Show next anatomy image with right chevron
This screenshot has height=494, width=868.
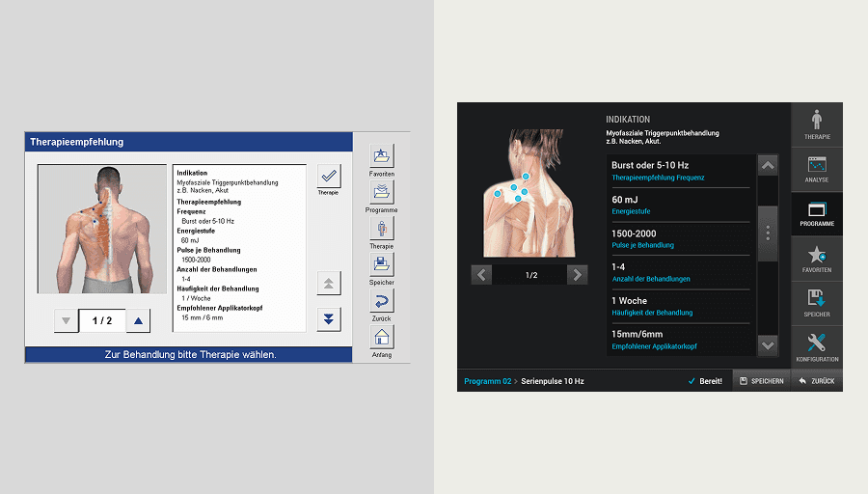(578, 275)
